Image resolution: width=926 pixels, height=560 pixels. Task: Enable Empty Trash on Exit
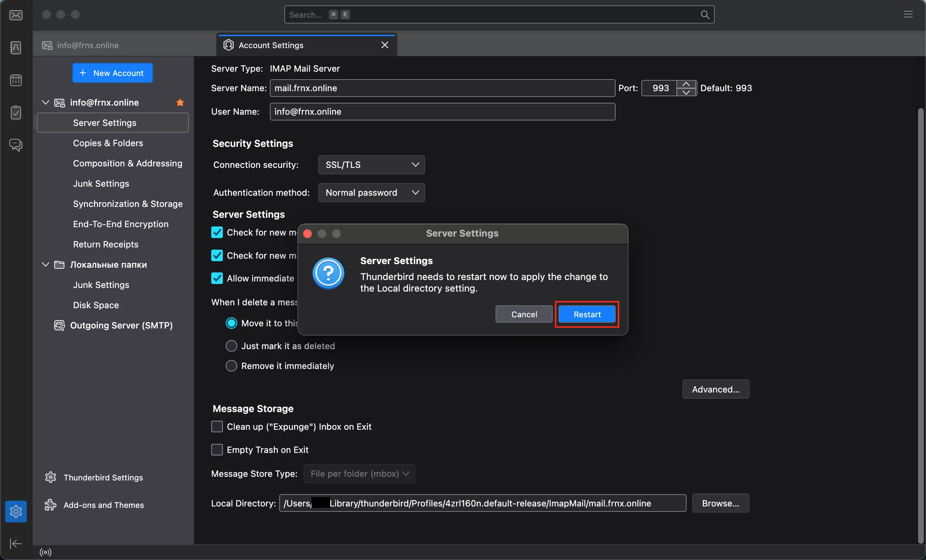point(217,450)
